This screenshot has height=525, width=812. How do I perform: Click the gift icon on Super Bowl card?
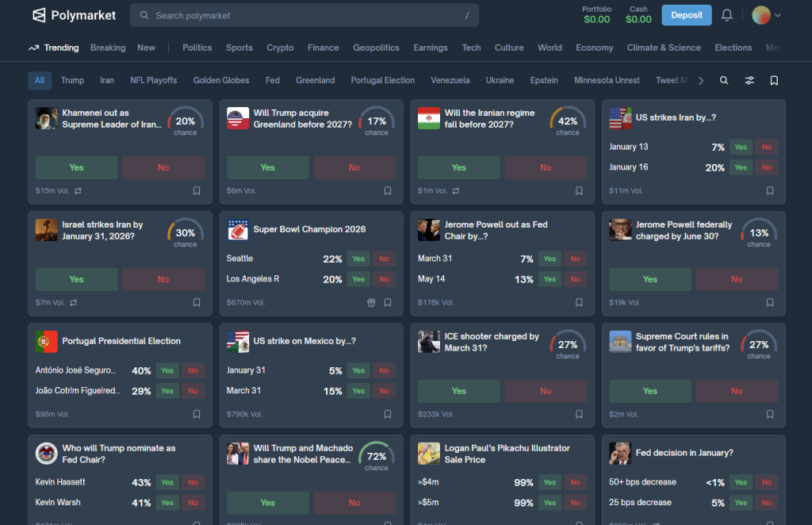(x=371, y=302)
